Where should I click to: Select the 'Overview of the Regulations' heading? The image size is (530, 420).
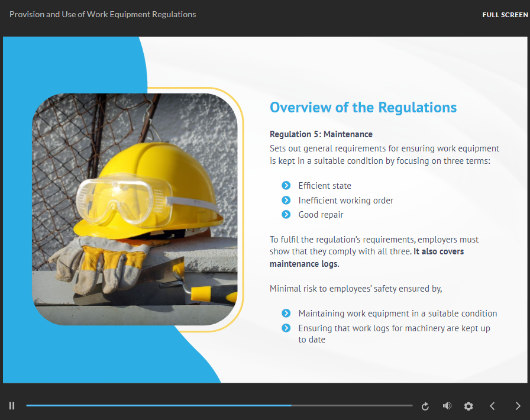(363, 108)
